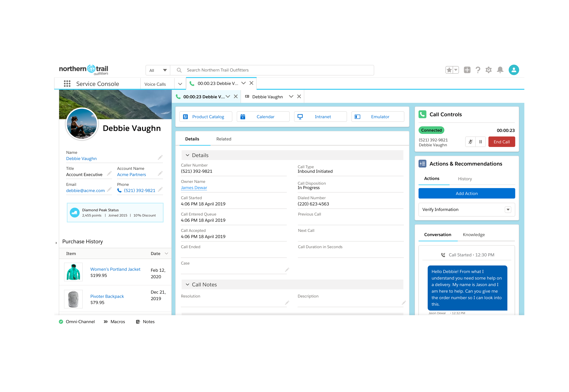Open the Emulator button
Image resolution: width=569 pixels, height=392 pixels.
click(377, 117)
